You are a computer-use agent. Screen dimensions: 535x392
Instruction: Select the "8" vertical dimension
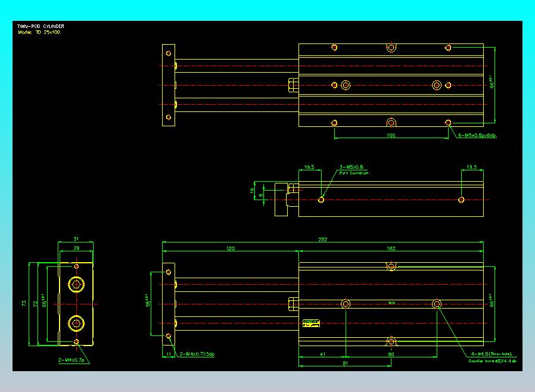point(261,195)
